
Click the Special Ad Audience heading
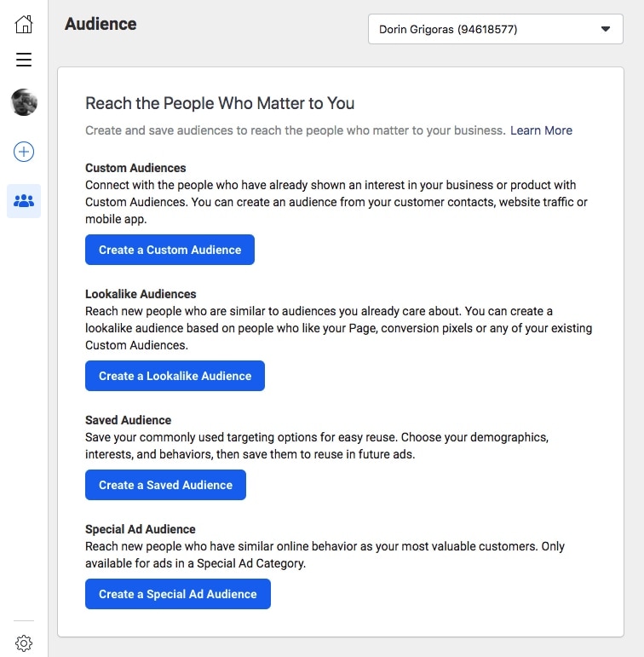point(141,529)
